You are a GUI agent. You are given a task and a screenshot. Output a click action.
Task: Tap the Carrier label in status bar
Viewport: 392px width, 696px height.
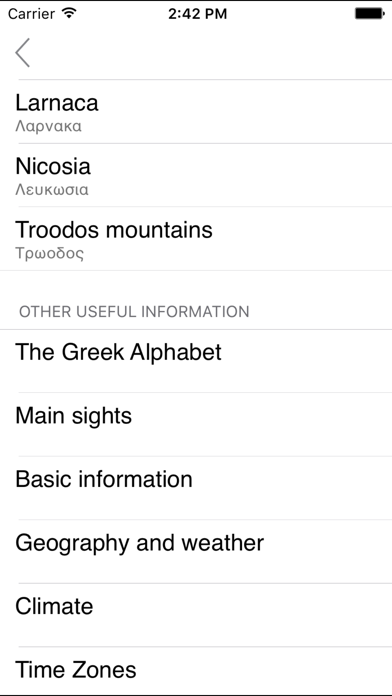[x=33, y=14]
